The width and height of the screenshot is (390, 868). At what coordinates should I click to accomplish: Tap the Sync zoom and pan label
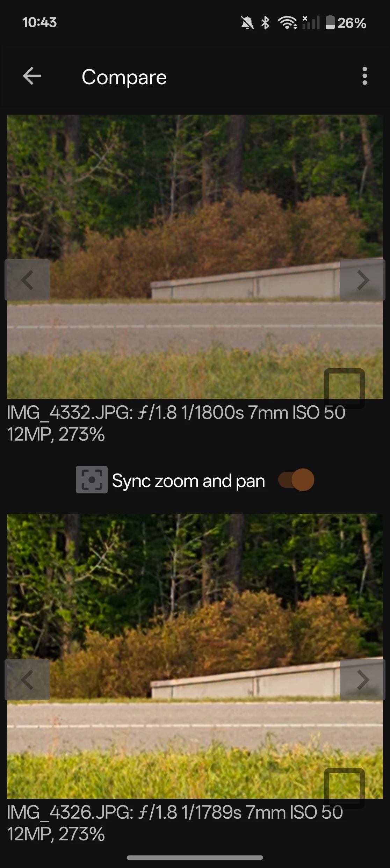(x=188, y=481)
